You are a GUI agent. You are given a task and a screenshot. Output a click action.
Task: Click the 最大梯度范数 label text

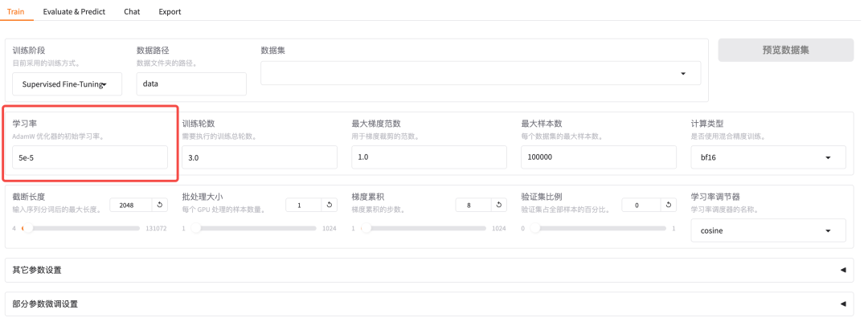[x=375, y=124]
